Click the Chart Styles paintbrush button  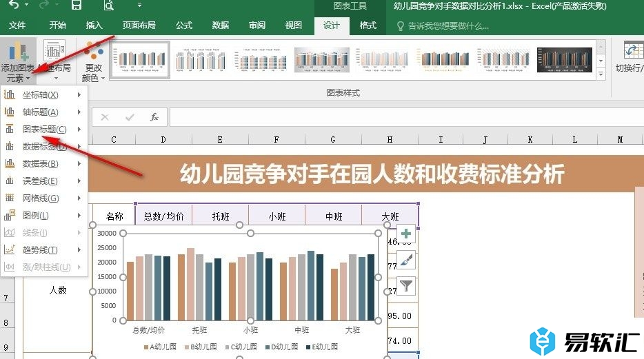pyautogui.click(x=406, y=260)
